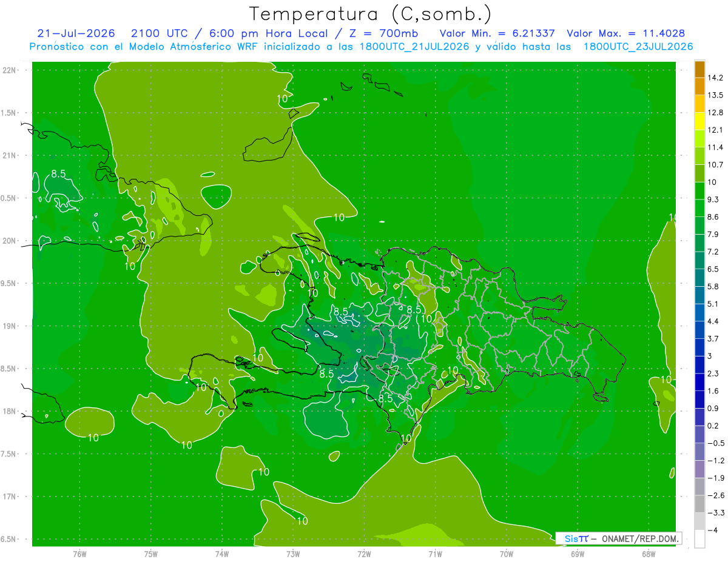Screen dimensions: 728x562
Task: Click the '70W' longitude label
Action: (507, 554)
